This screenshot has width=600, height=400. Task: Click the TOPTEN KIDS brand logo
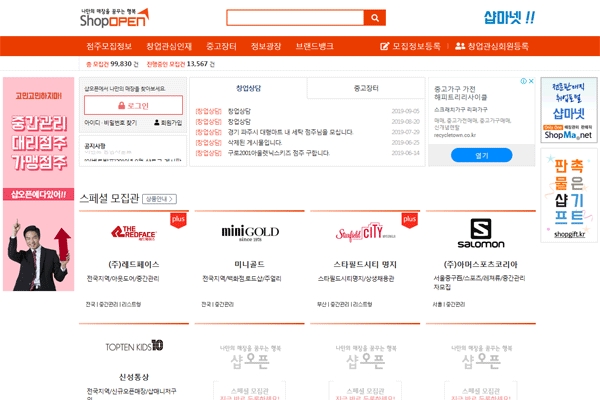coord(134,346)
